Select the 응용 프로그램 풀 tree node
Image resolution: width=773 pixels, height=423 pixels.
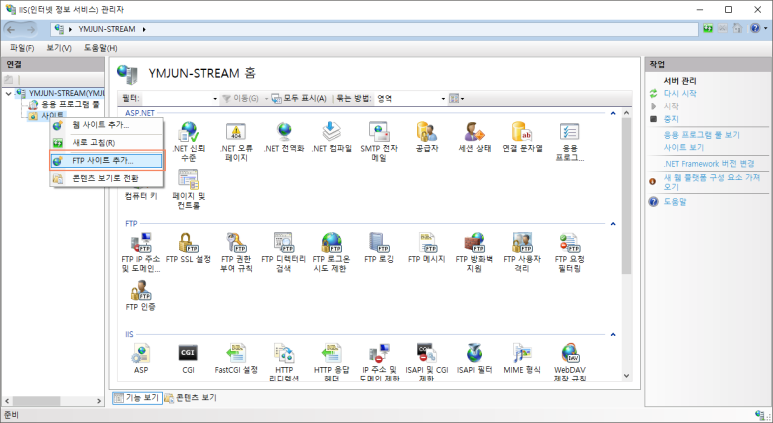click(70, 105)
